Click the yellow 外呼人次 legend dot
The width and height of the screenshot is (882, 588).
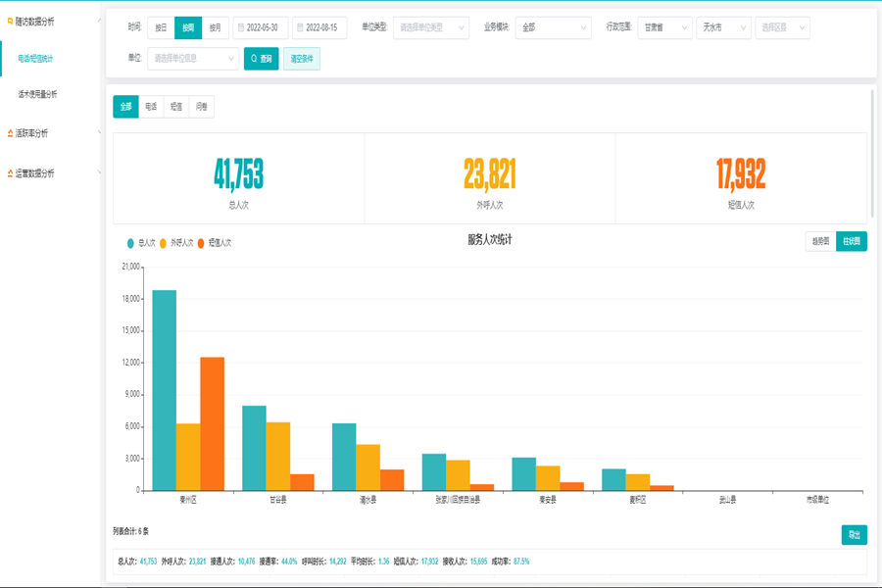(x=163, y=242)
